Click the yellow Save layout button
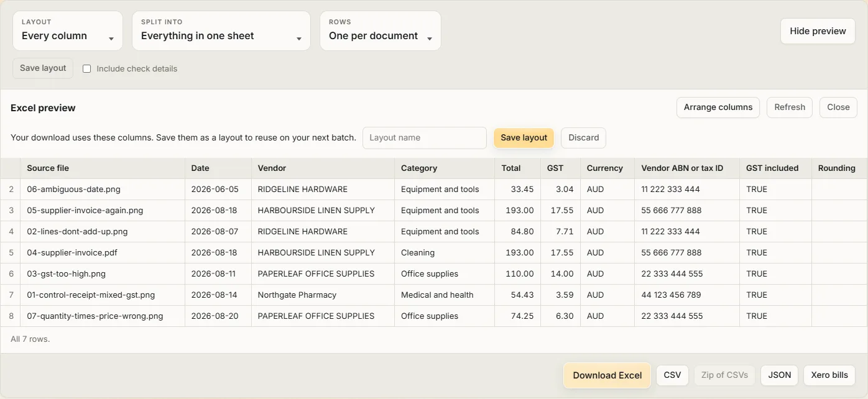 524,138
